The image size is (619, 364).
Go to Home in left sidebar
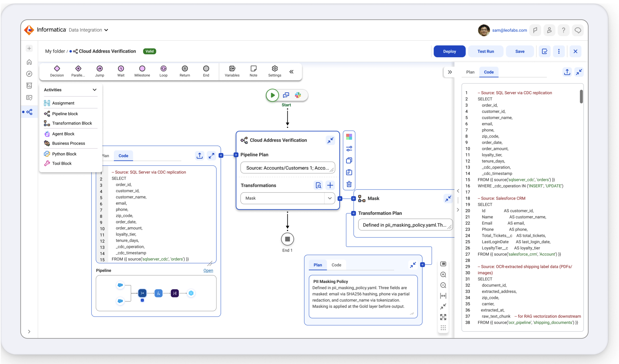[29, 62]
